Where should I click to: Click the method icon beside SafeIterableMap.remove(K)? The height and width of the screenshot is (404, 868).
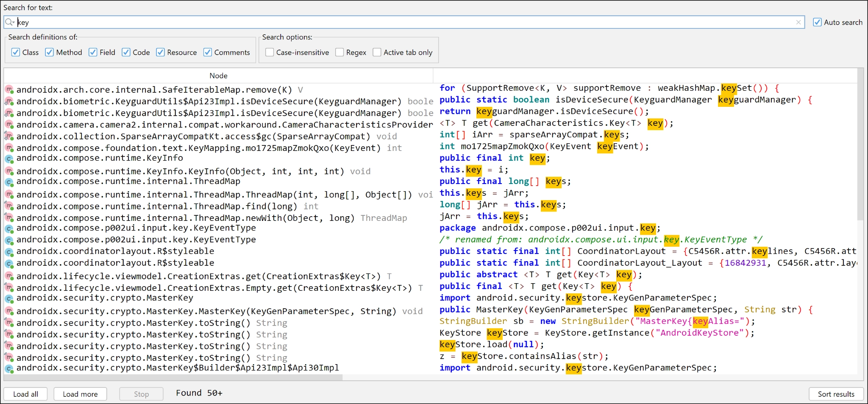coord(9,89)
